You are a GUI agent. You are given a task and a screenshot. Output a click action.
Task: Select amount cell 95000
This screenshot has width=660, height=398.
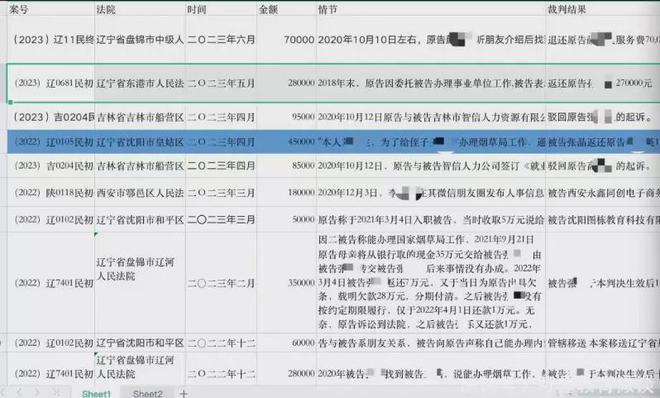287,117
